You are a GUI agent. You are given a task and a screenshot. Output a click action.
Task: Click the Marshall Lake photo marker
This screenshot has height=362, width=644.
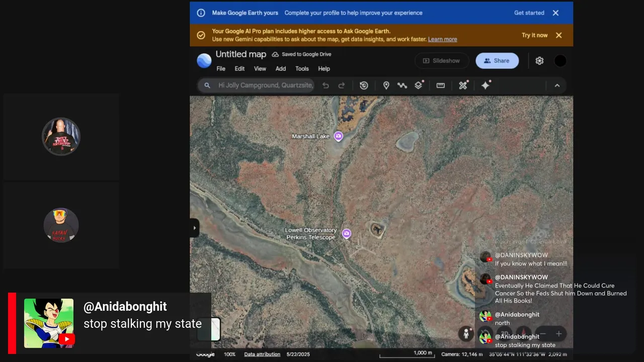[x=339, y=136]
